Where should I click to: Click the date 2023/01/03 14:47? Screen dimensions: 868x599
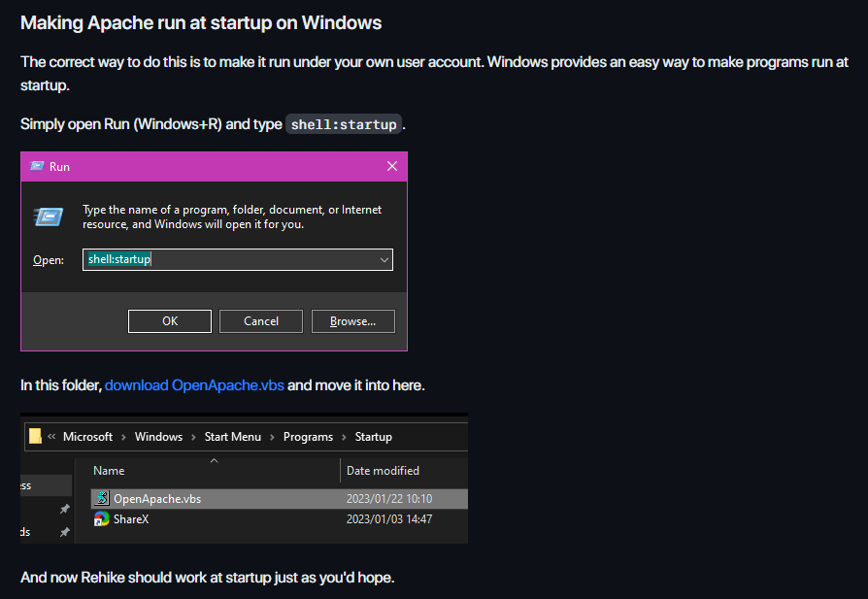point(389,519)
